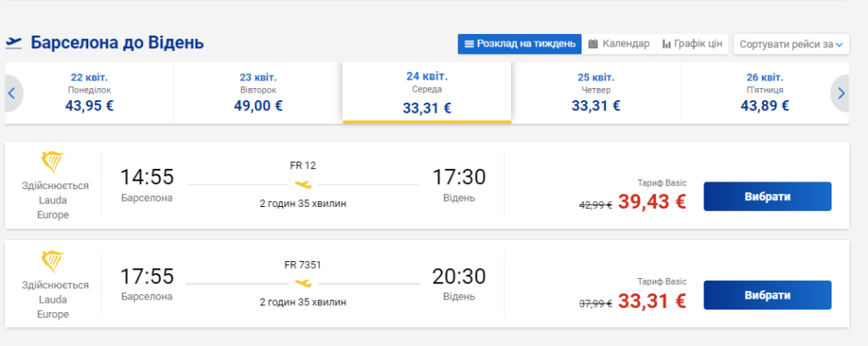This screenshot has width=868, height=346.
Task: Click Вибрати for the 14:55 flight
Action: tap(767, 197)
